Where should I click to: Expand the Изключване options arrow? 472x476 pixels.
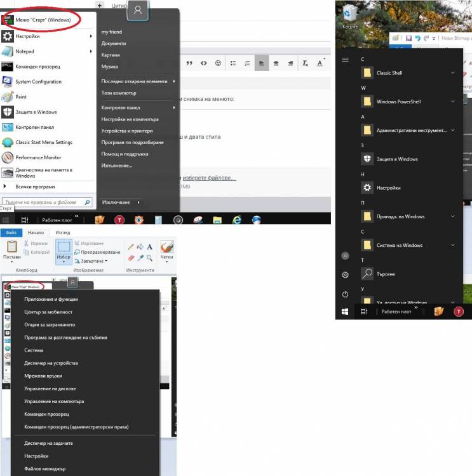(138, 202)
